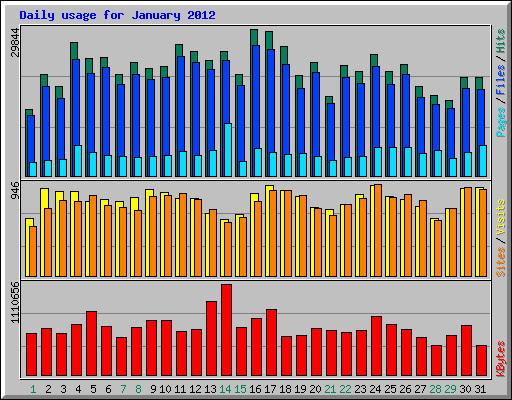
Task: Click the vertical "Files" legend label
Action: pos(501,80)
